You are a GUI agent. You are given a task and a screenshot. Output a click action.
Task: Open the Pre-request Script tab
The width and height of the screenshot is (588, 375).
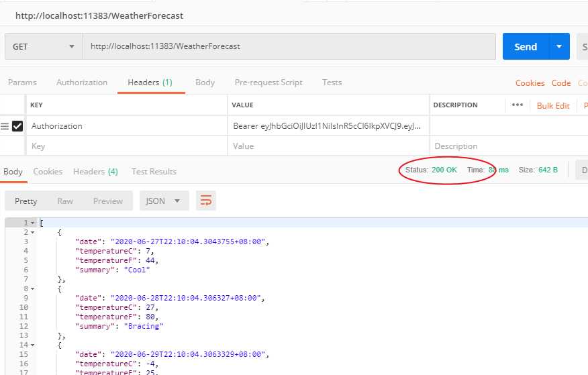coord(268,83)
